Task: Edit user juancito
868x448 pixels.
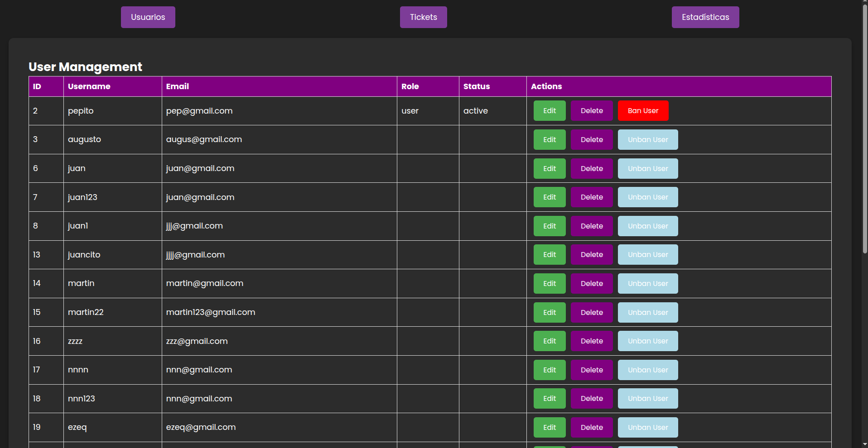Action: pos(550,255)
